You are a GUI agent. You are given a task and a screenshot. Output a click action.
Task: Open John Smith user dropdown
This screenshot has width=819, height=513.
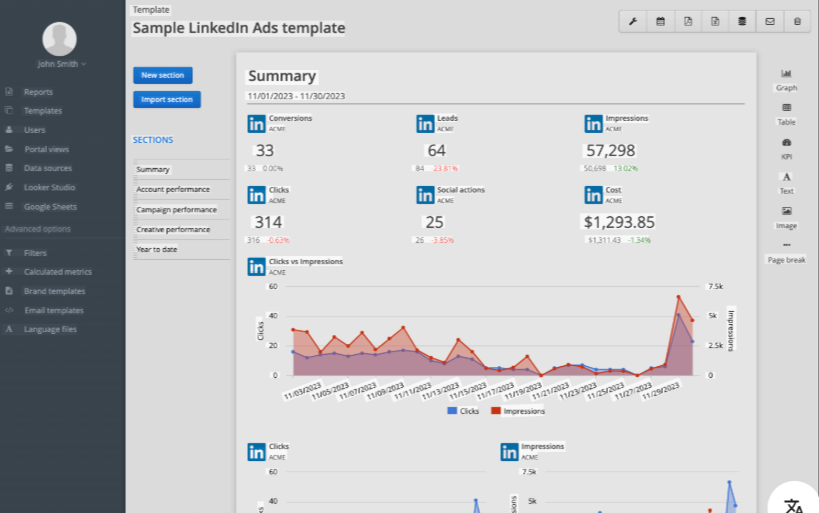(x=61, y=64)
